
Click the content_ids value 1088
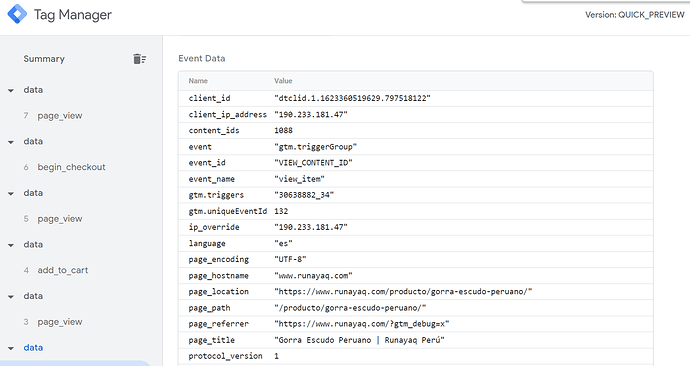tap(283, 130)
